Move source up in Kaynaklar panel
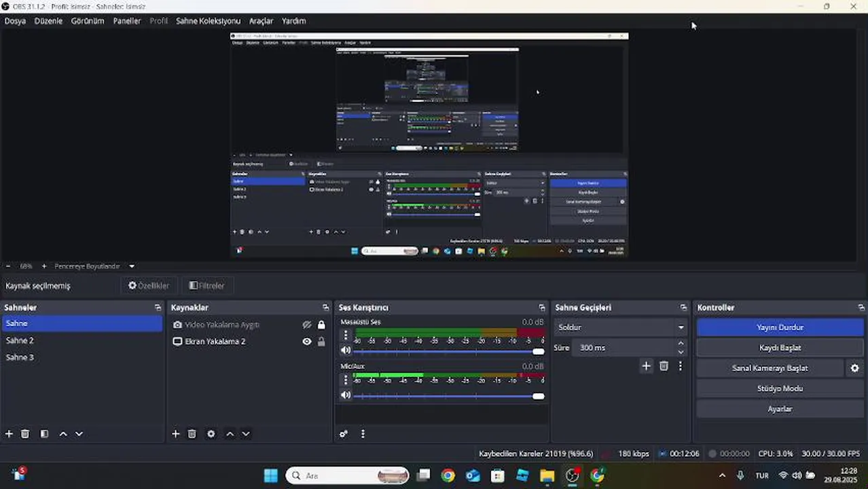Image resolution: width=868 pixels, height=489 pixels. tap(230, 434)
